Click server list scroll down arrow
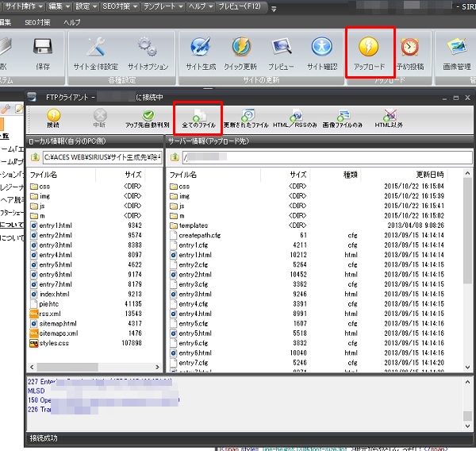Image resolution: width=476 pixels, height=451 pixels. click(468, 367)
